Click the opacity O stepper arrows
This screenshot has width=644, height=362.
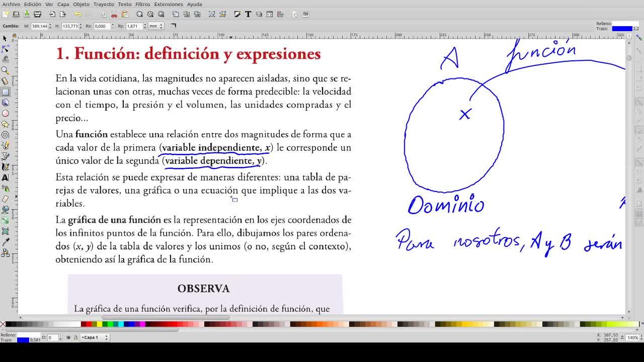click(x=61, y=337)
